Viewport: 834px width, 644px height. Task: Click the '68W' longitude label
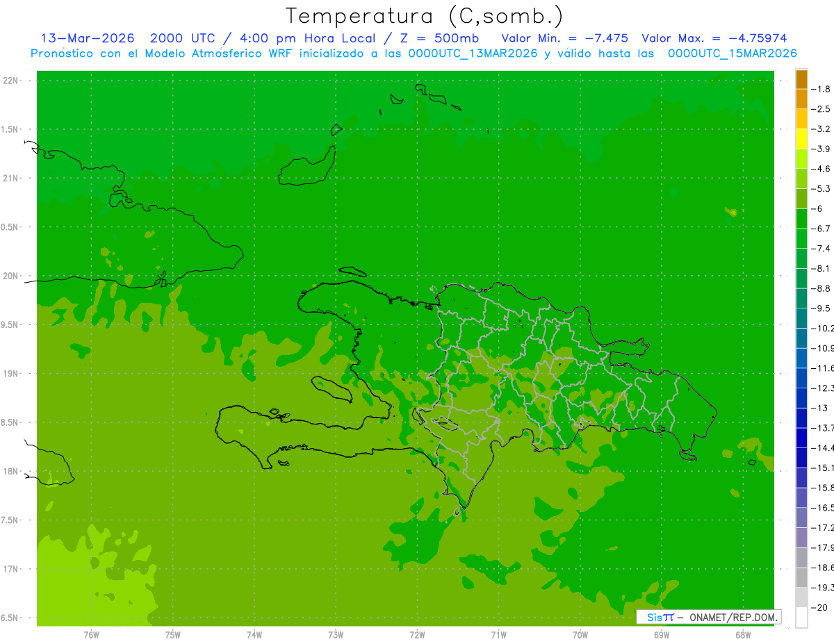tap(743, 635)
